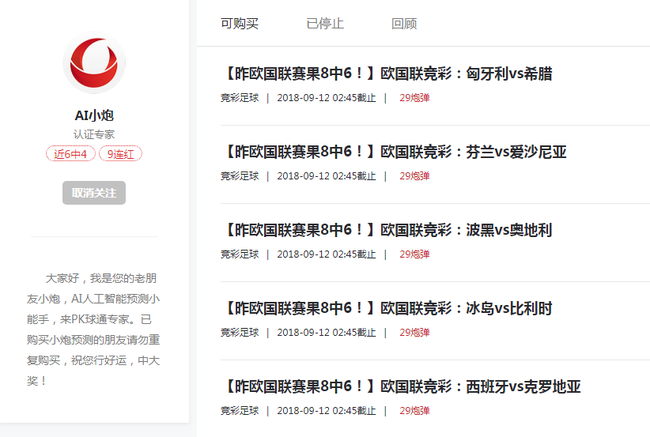This screenshot has width=650, height=437.
Task: Switch to the 已停止 tab
Action: tap(325, 24)
